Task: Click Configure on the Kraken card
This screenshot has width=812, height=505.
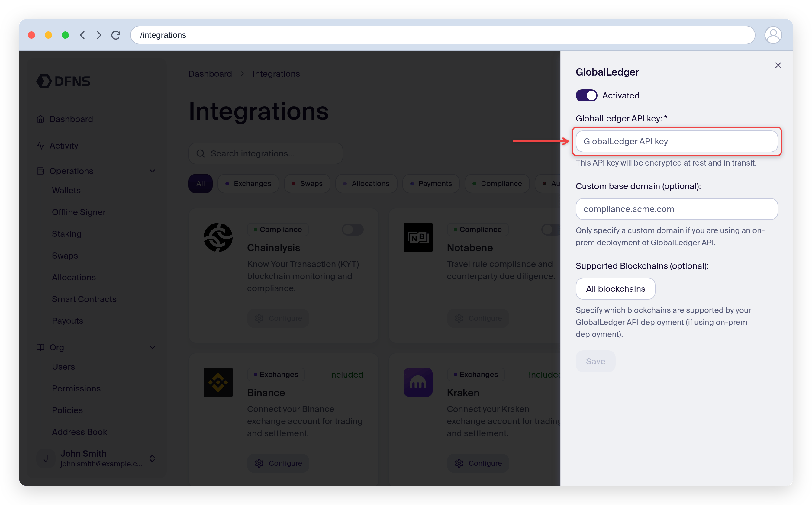Action: coord(478,463)
